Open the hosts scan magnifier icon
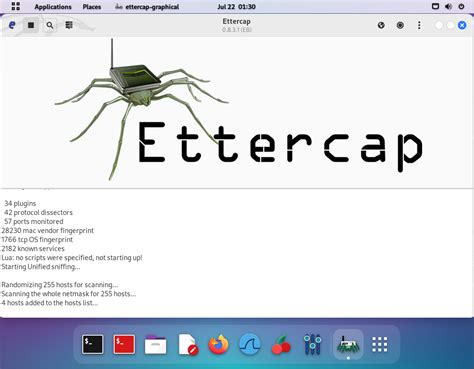This screenshot has width=474, height=369. (50, 25)
